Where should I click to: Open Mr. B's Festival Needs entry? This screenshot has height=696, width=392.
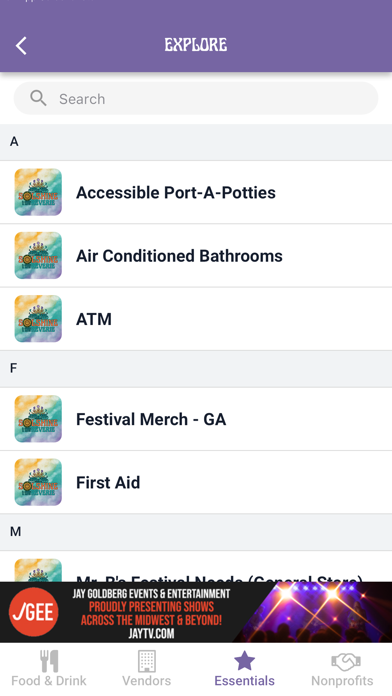pyautogui.click(x=196, y=566)
